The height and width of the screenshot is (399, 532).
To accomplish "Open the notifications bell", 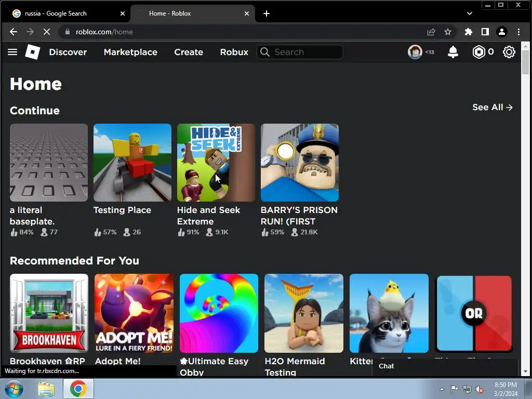I will pyautogui.click(x=453, y=52).
